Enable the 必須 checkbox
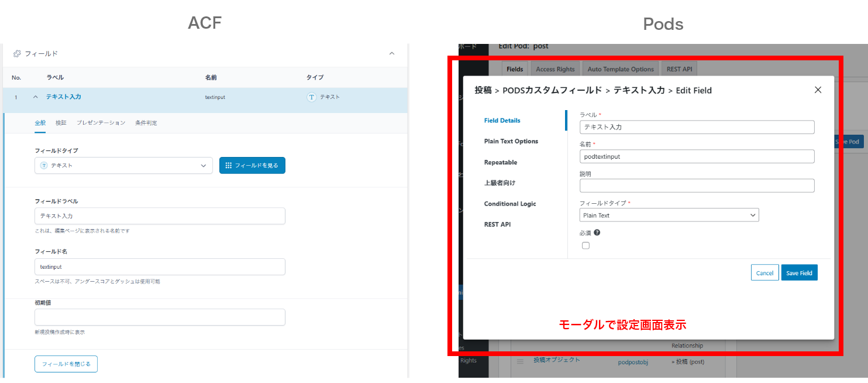Image resolution: width=868 pixels, height=383 pixels. pos(585,245)
